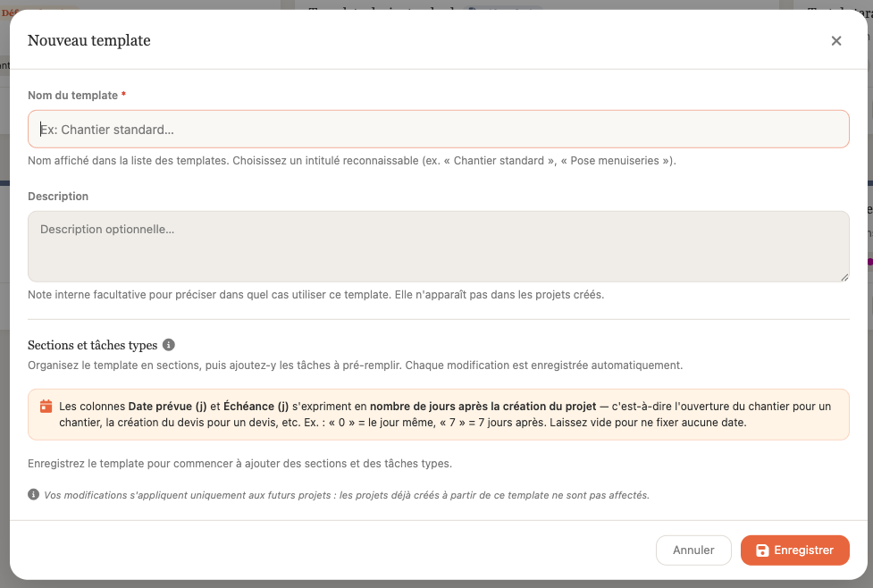The width and height of the screenshot is (873, 588).
Task: Click the textarea resize handle corner
Action: (x=844, y=277)
